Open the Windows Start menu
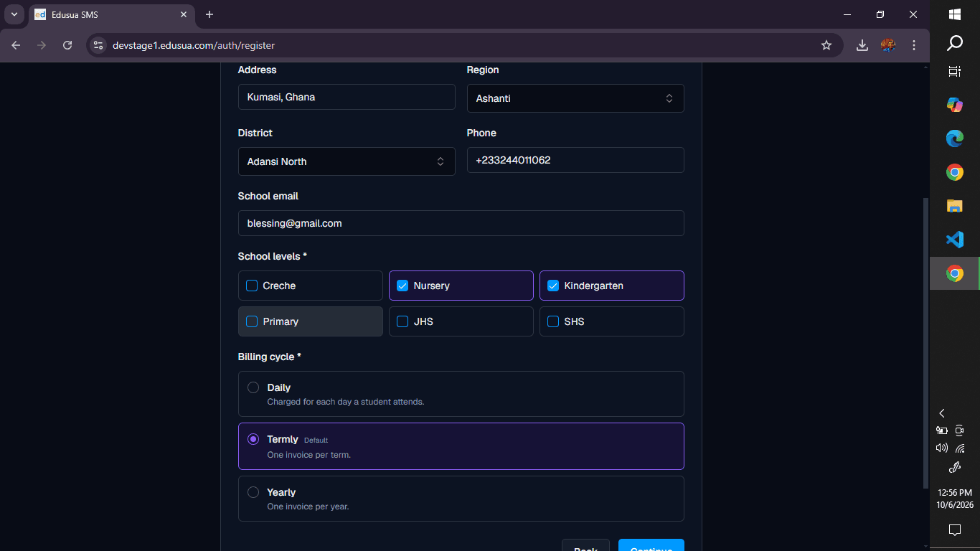Viewport: 980px width, 551px height. (955, 14)
